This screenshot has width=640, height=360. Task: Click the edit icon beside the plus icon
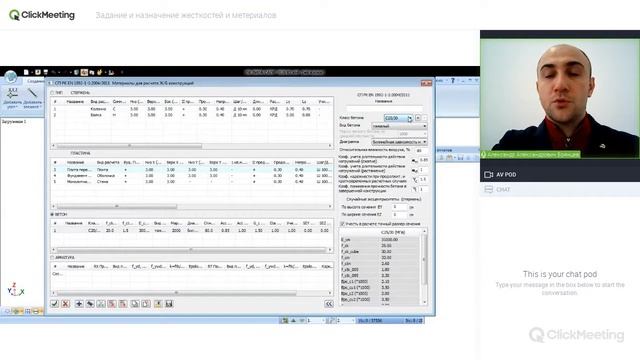click(90, 304)
